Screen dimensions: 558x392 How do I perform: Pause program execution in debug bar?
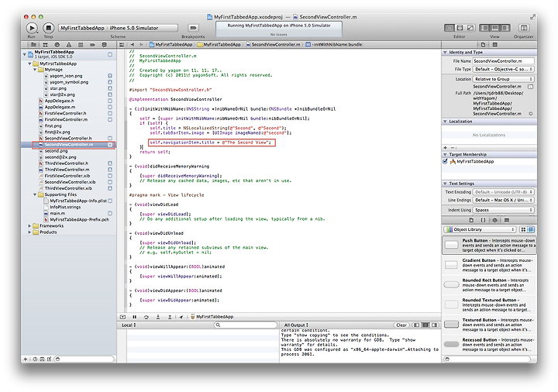(x=135, y=317)
